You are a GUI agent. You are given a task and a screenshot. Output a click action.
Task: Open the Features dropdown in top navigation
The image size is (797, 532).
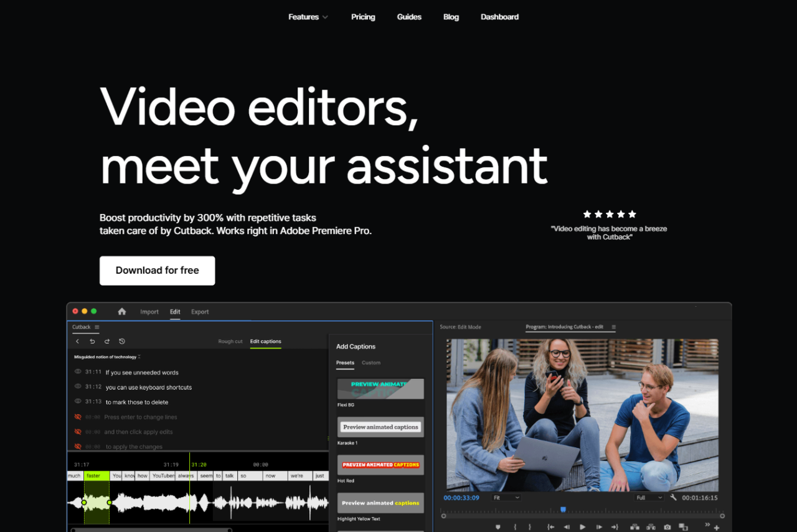(x=308, y=17)
